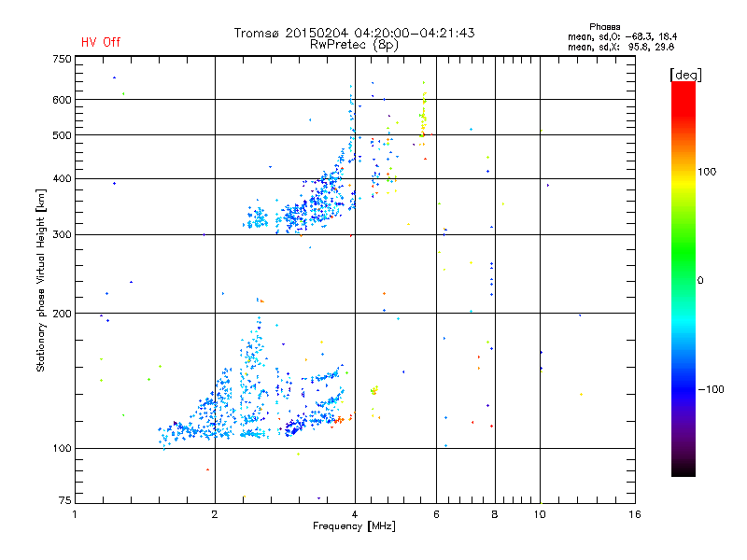The width and height of the screenshot is (747, 560).
Task: Click the 'Phases' heading in the corner
Action: click(x=604, y=27)
